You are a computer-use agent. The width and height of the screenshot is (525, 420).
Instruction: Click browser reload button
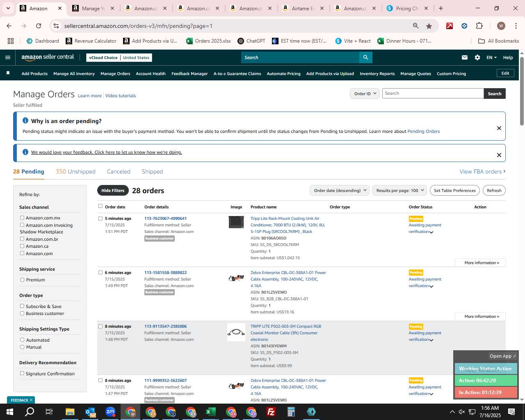pos(39,26)
